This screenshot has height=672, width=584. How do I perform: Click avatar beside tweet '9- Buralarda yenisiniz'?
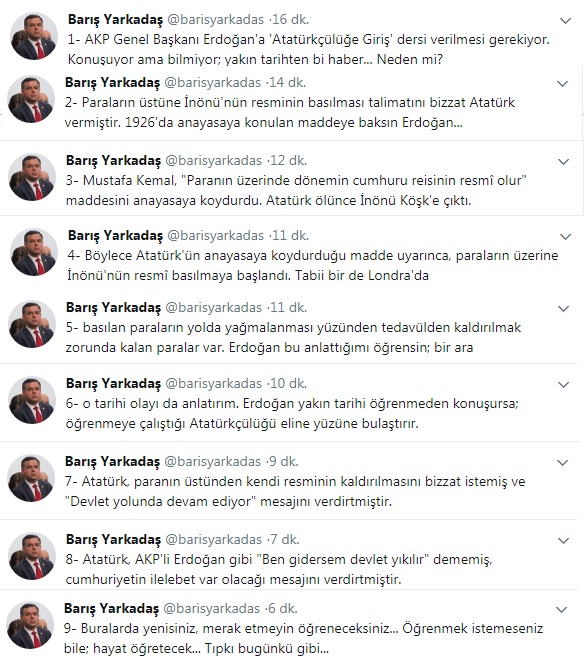coord(30,624)
